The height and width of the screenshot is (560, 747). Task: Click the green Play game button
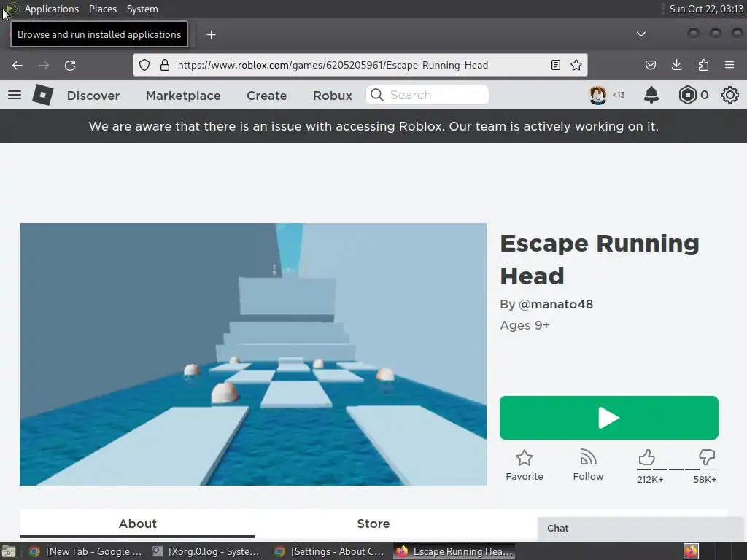pyautogui.click(x=609, y=418)
